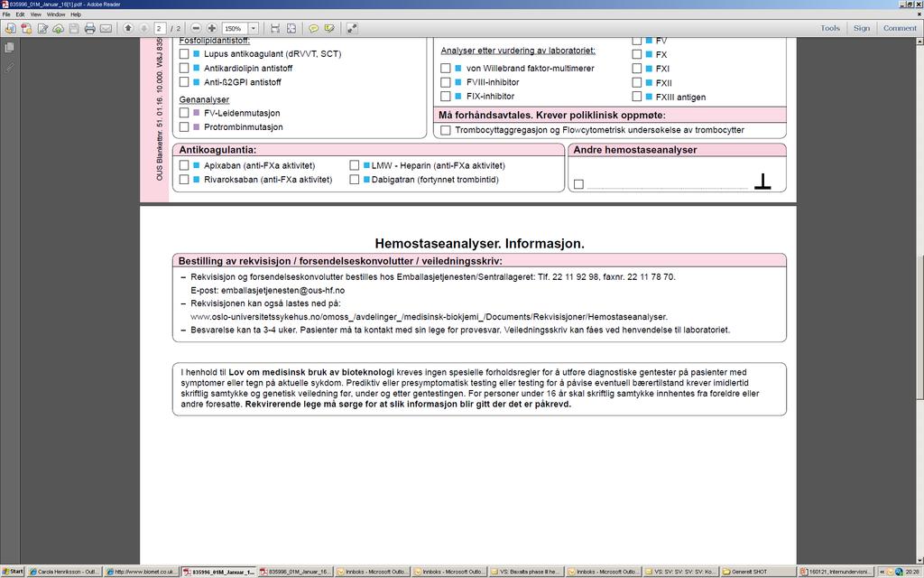Switch to Carola Henriksson Outlook taskbar item
This screenshot has height=578, width=924.
pyautogui.click(x=64, y=572)
